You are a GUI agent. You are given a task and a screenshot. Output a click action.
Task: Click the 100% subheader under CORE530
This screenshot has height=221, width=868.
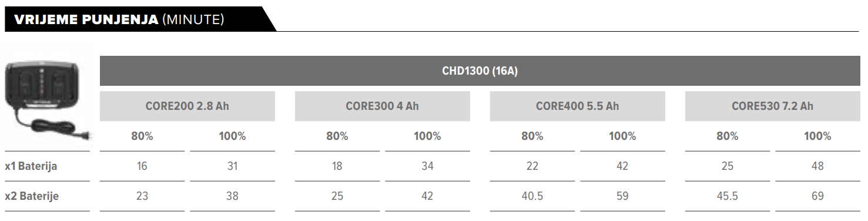tap(817, 136)
